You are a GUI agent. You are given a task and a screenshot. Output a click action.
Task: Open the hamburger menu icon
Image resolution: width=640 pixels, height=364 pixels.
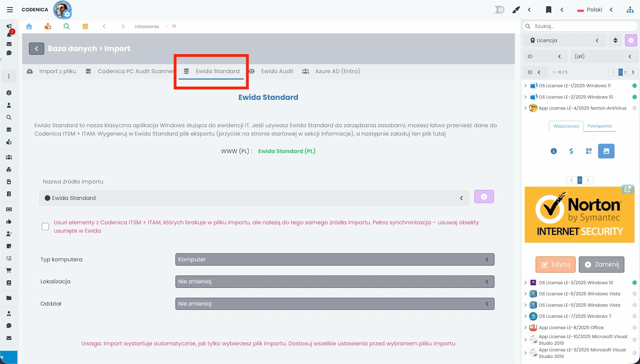10,9
